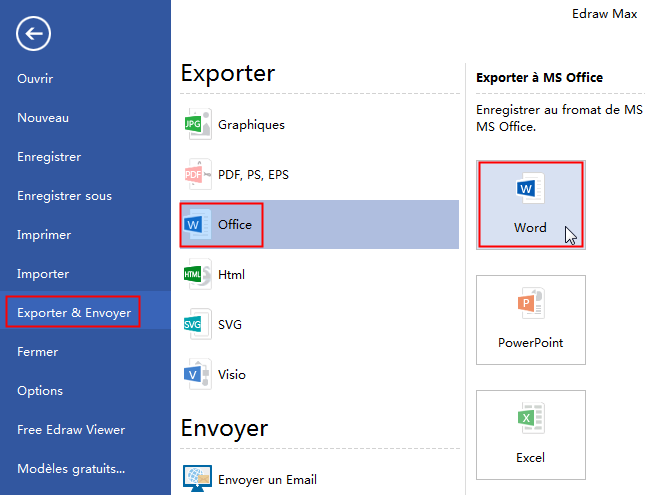Open the Ouvrir menu item
The width and height of the screenshot is (645, 495).
click(35, 78)
